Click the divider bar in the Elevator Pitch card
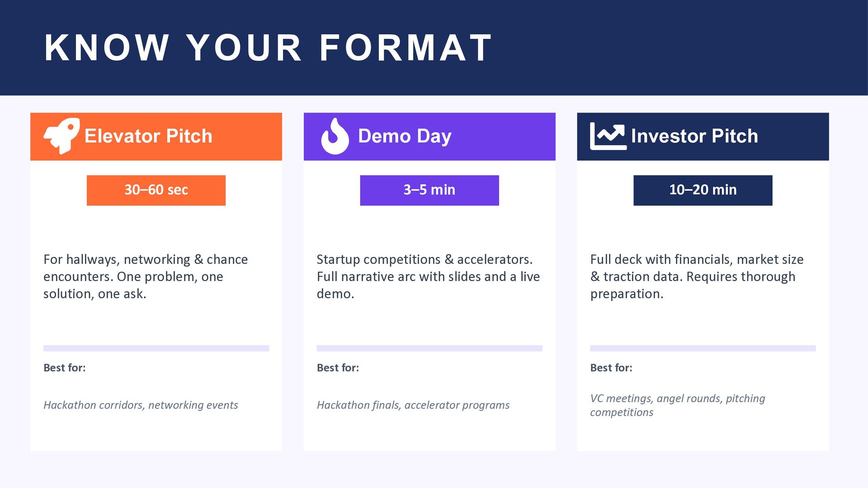This screenshot has height=488, width=868. point(156,348)
